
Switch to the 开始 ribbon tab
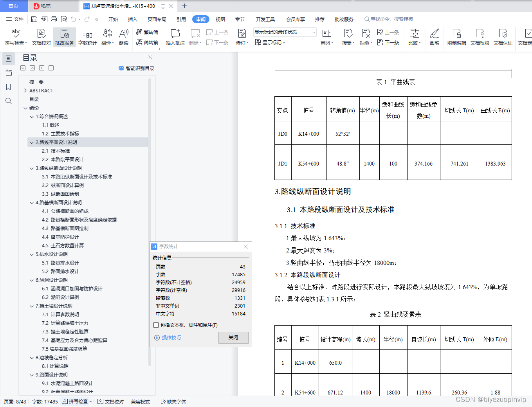tap(113, 19)
